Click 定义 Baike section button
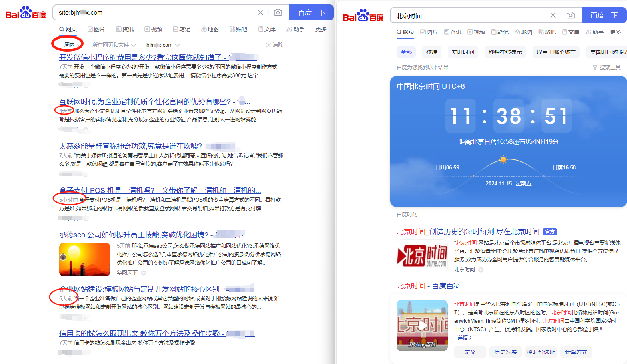 [x=470, y=352]
